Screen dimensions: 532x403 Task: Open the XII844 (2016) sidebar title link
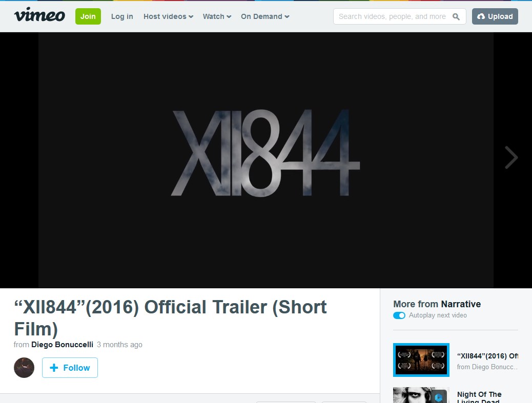tap(487, 356)
